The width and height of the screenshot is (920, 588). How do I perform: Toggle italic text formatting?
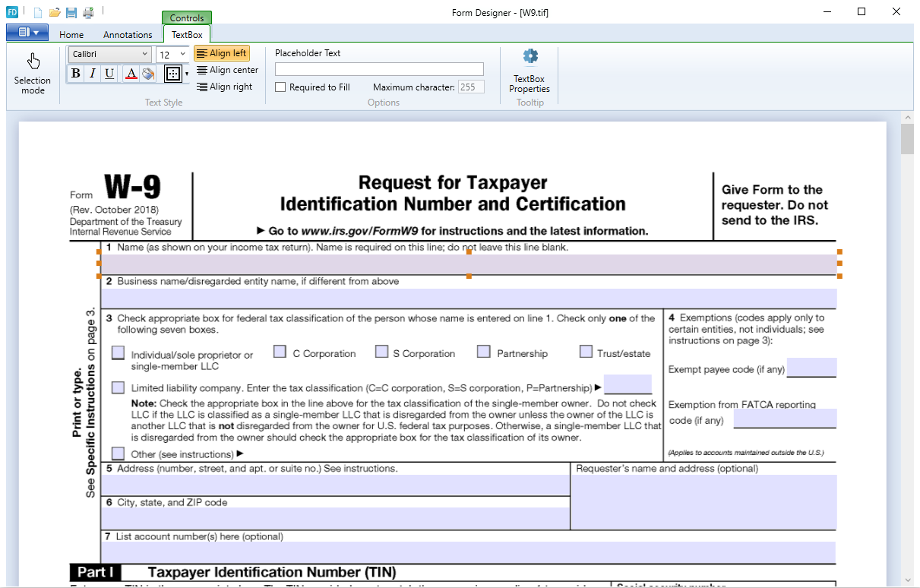tap(93, 74)
